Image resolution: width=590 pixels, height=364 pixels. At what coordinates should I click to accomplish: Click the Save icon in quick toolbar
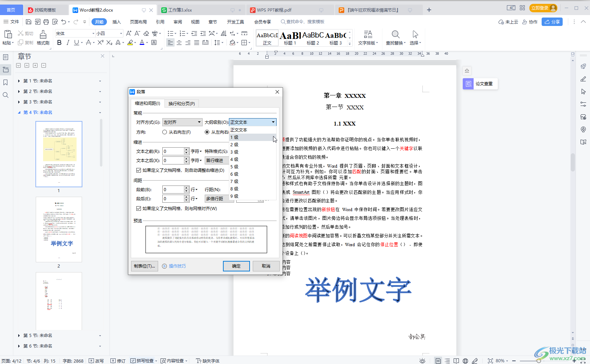(29, 22)
